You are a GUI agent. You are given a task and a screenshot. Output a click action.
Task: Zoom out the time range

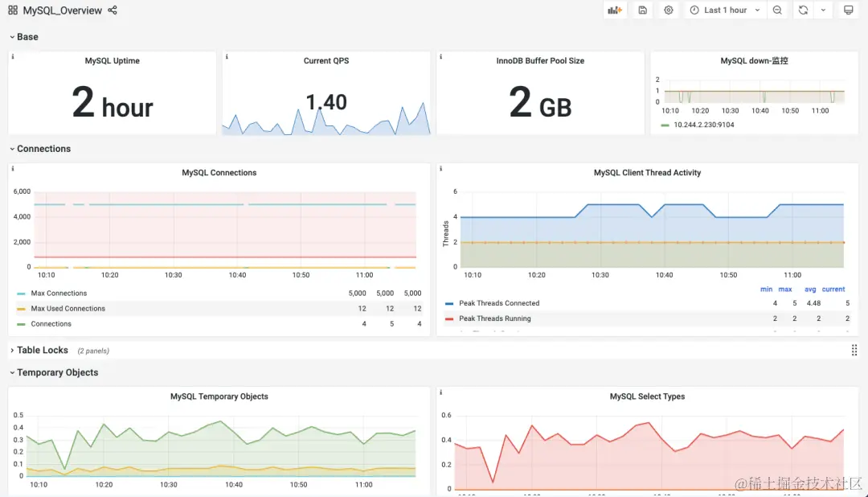click(777, 10)
